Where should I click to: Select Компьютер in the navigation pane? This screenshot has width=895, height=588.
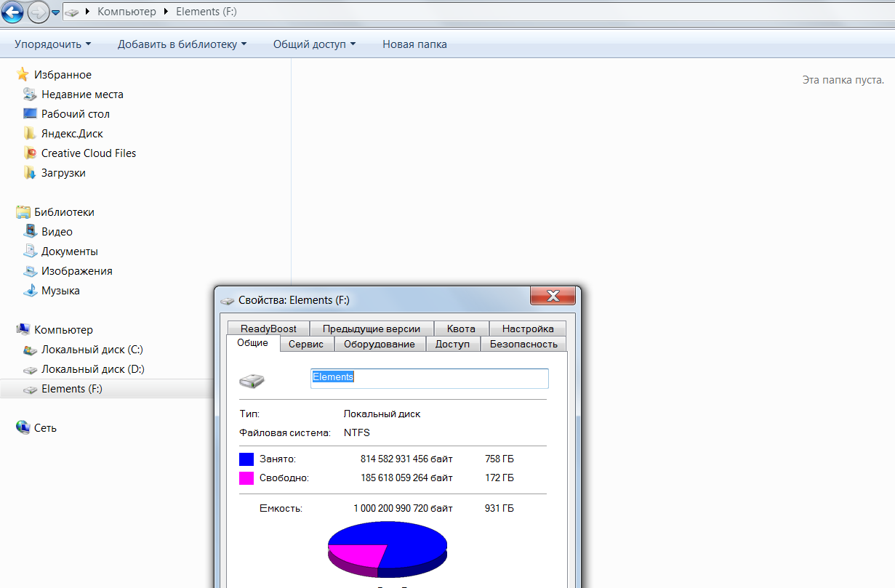coord(63,330)
